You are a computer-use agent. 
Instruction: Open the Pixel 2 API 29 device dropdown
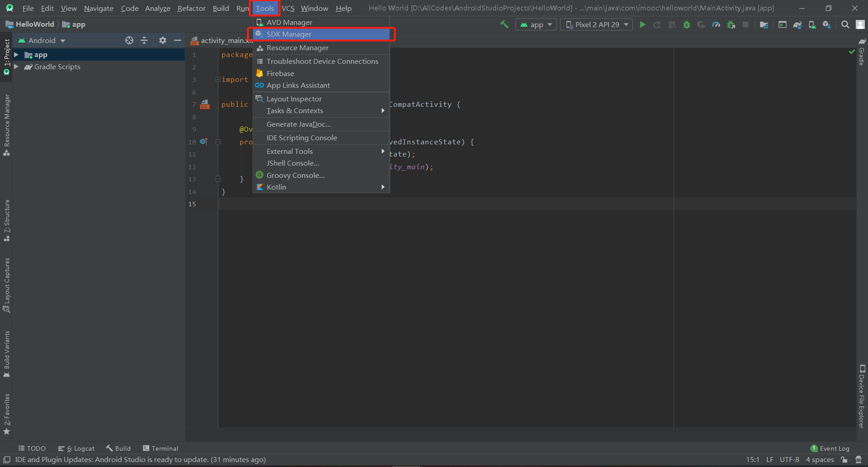coord(596,24)
